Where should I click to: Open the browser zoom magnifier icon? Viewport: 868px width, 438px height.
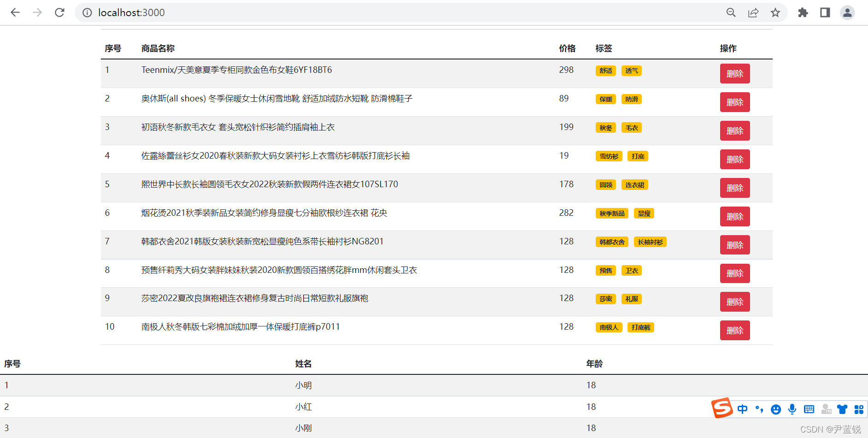pos(731,12)
